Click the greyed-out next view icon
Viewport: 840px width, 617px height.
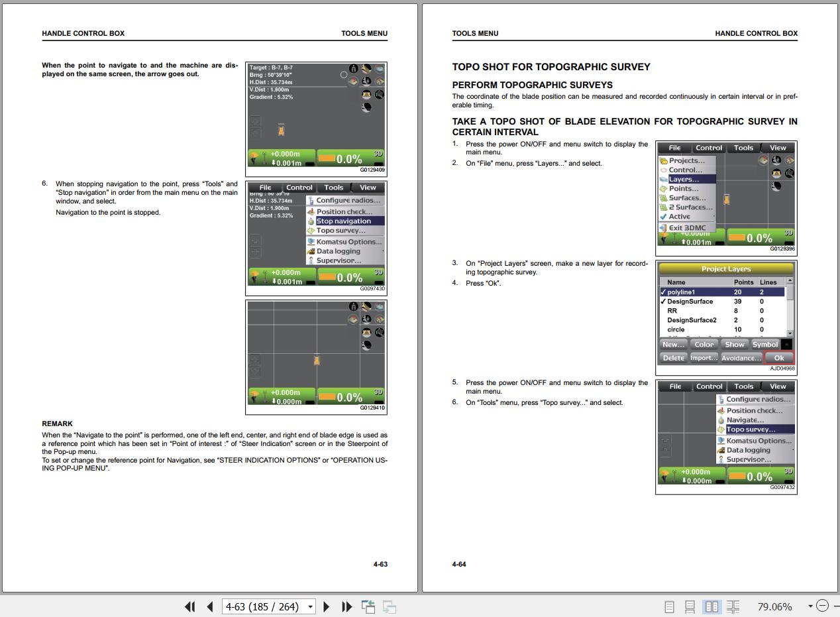390,606
